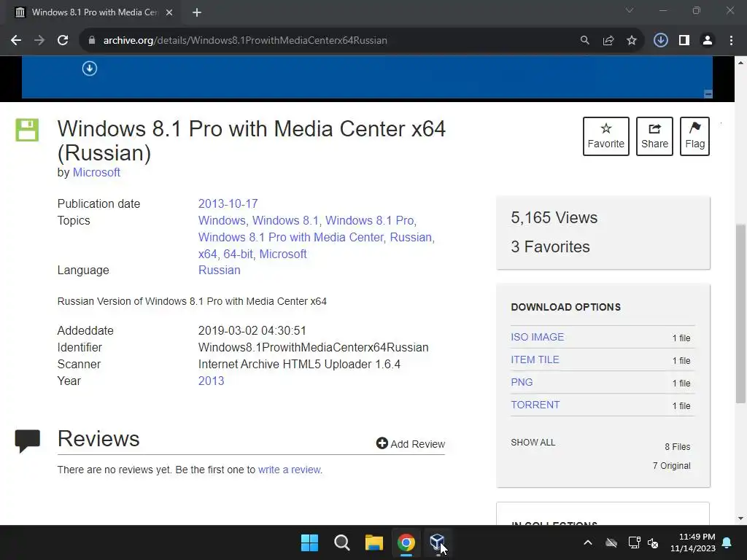Image resolution: width=747 pixels, height=560 pixels.
Task: Open File Explorer from taskbar
Action: tap(374, 542)
